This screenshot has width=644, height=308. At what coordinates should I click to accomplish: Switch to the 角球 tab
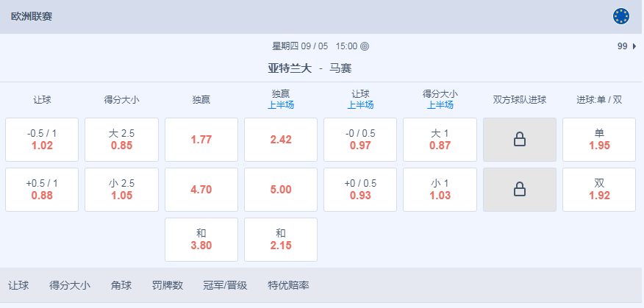(121, 285)
